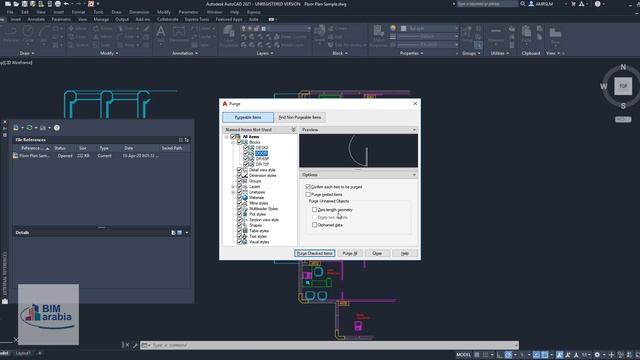The width and height of the screenshot is (640, 360).
Task: Click the Layer Properties icon in ribbon
Action: coord(229,32)
